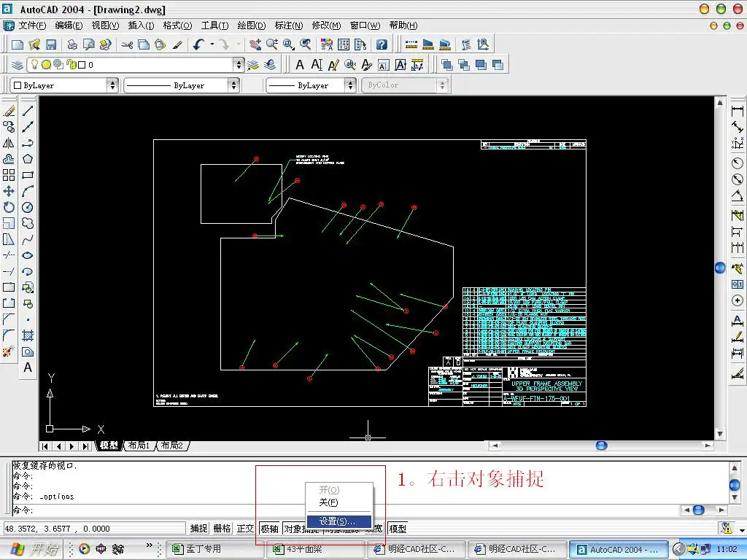
Task: Select the Circle draw tool
Action: tap(28, 207)
